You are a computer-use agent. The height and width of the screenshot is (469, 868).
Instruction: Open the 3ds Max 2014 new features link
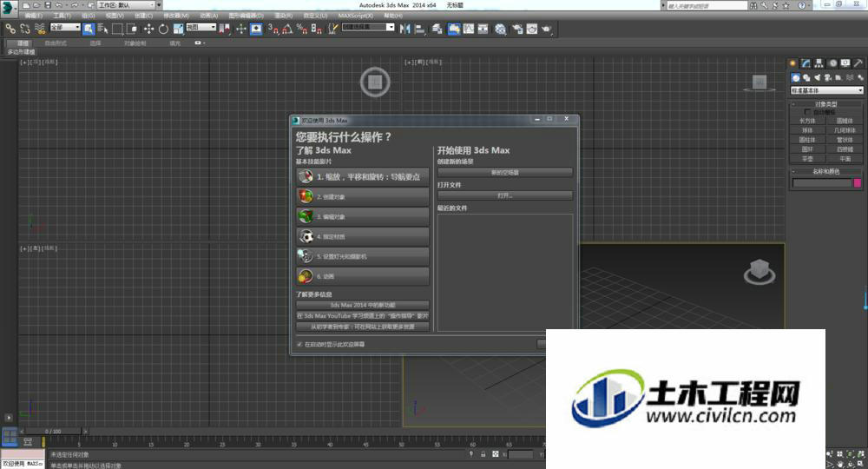pos(363,305)
